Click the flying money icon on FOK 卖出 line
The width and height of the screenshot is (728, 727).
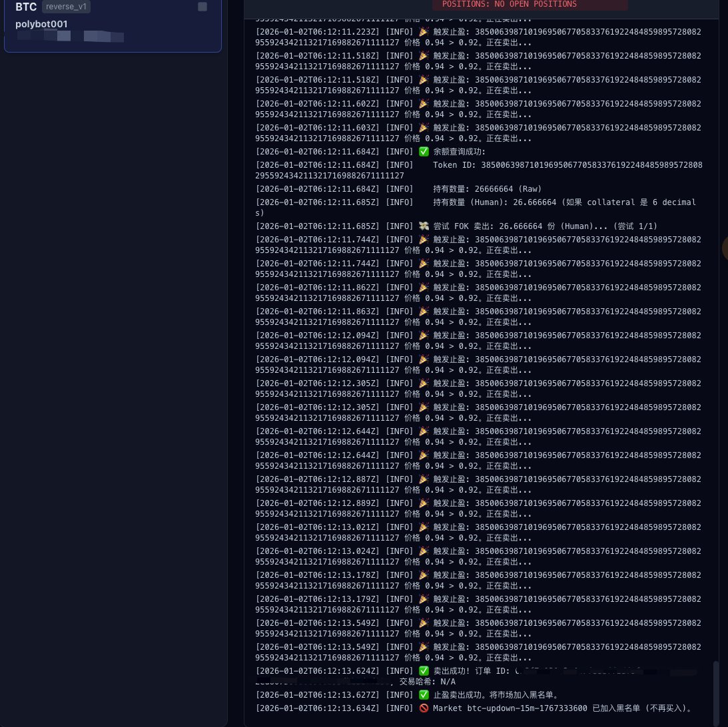point(424,226)
